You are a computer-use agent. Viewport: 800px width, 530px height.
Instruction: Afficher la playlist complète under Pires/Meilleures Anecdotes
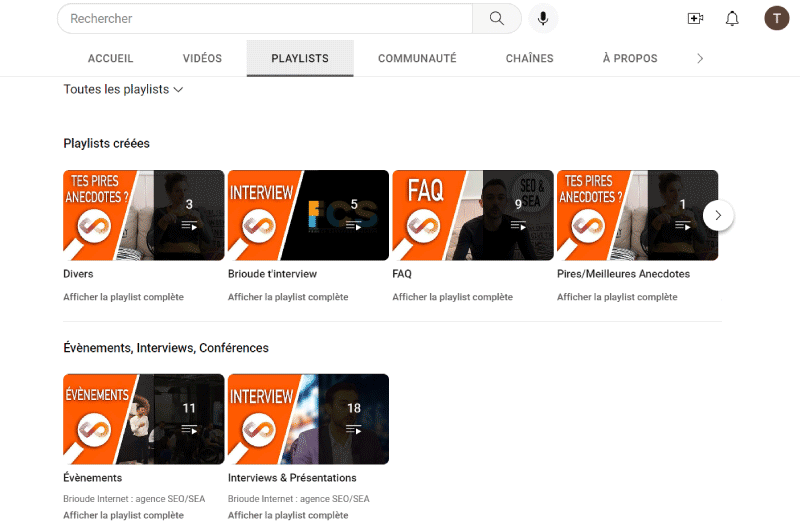click(x=617, y=297)
